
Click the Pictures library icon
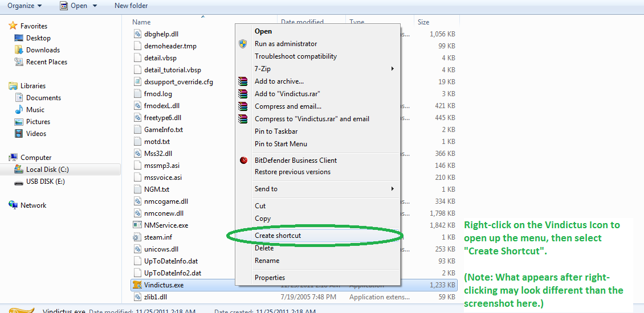click(19, 121)
